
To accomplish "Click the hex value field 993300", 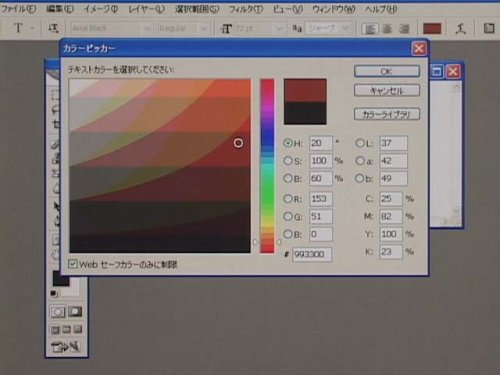I will click(312, 254).
